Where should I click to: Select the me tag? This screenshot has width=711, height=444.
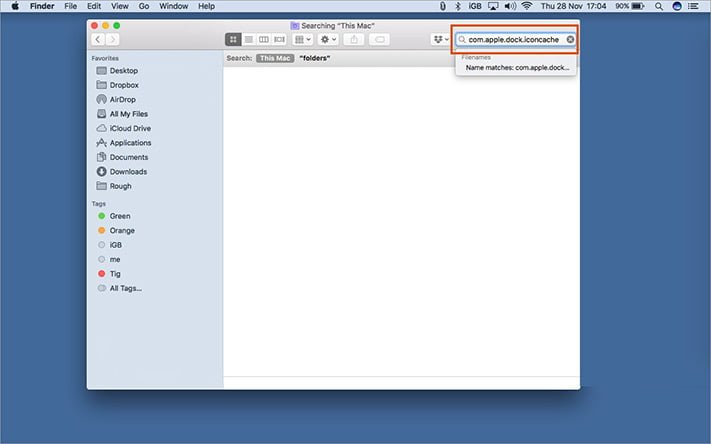click(x=109, y=260)
